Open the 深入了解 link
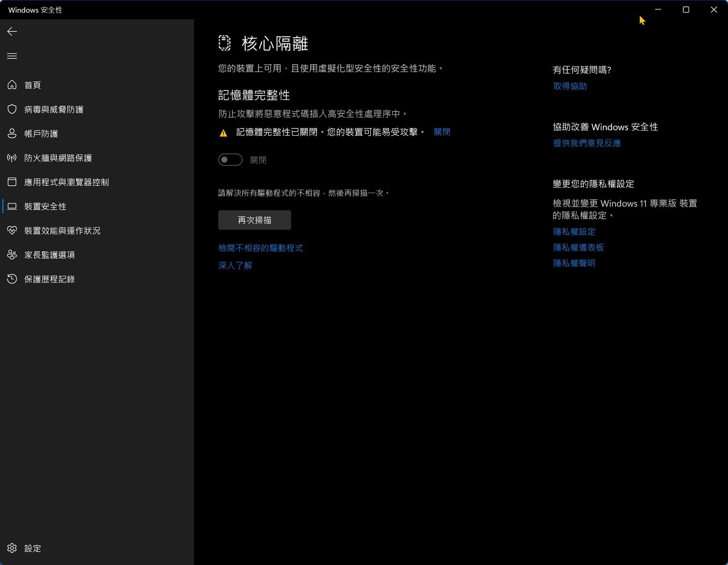728x565 pixels. coord(235,266)
